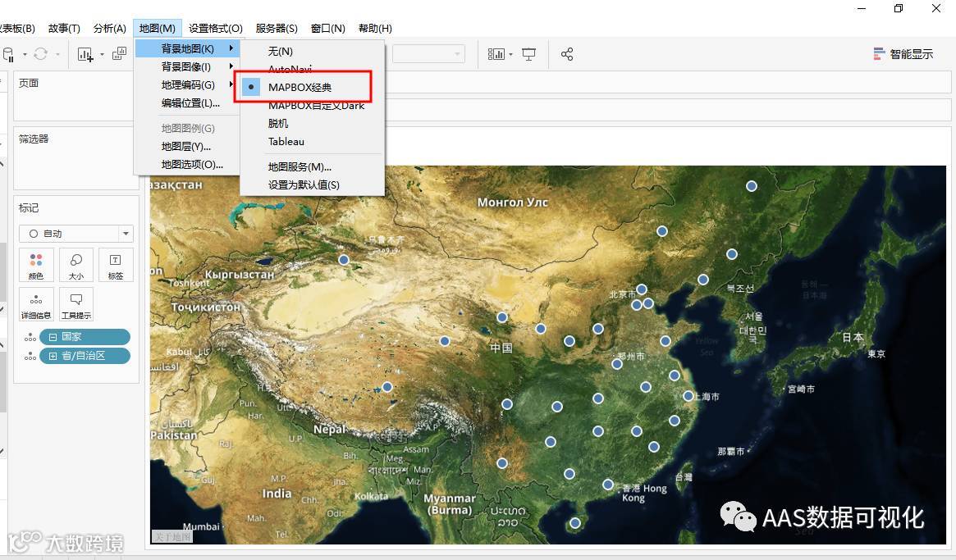Click the 详细信息 marks card button
This screenshot has width=956, height=560.
[x=36, y=304]
